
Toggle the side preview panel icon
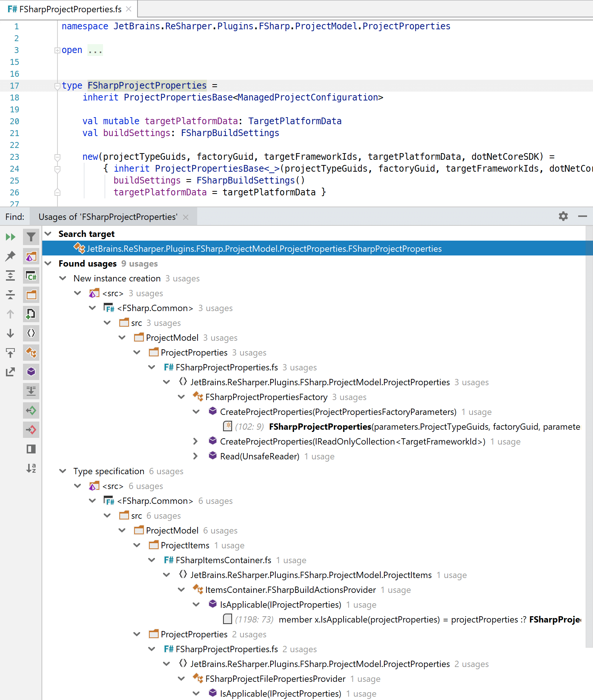pyautogui.click(x=31, y=449)
